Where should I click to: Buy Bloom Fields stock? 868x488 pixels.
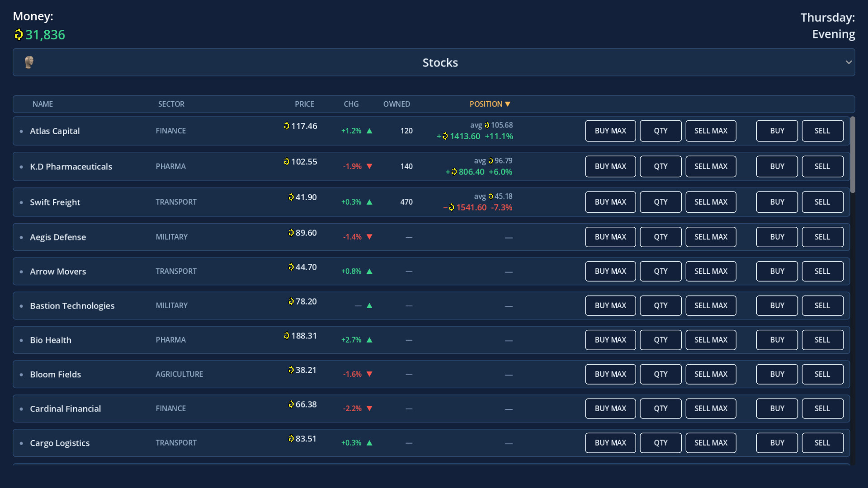click(x=777, y=374)
